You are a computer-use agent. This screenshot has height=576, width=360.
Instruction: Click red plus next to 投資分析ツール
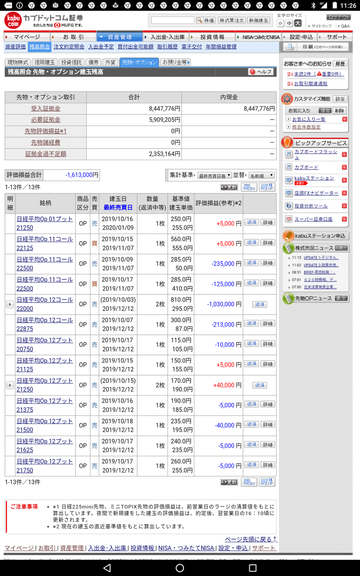point(344,206)
